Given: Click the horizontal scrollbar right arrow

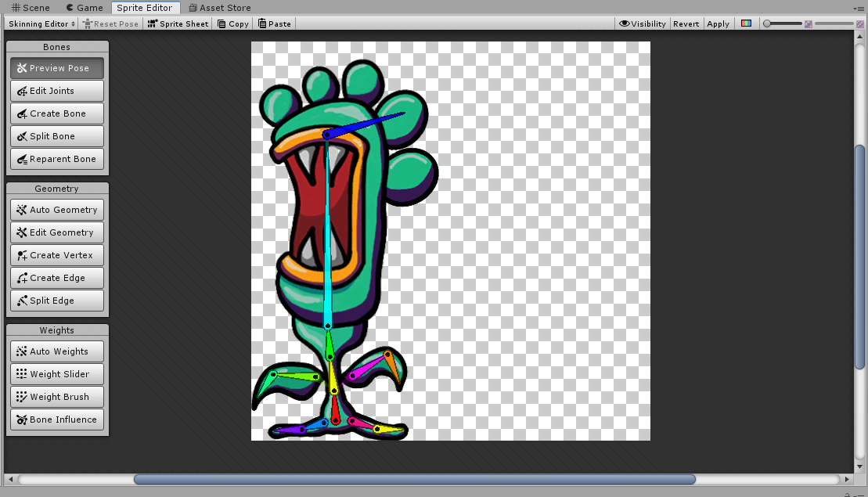Looking at the screenshot, I should coord(847,479).
